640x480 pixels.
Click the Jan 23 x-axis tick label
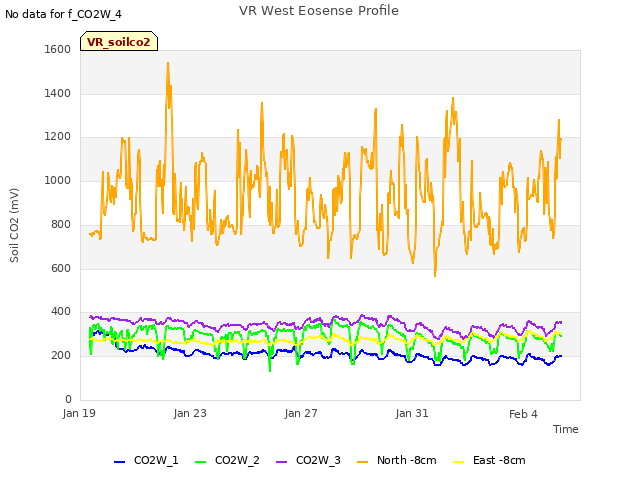pos(190,413)
